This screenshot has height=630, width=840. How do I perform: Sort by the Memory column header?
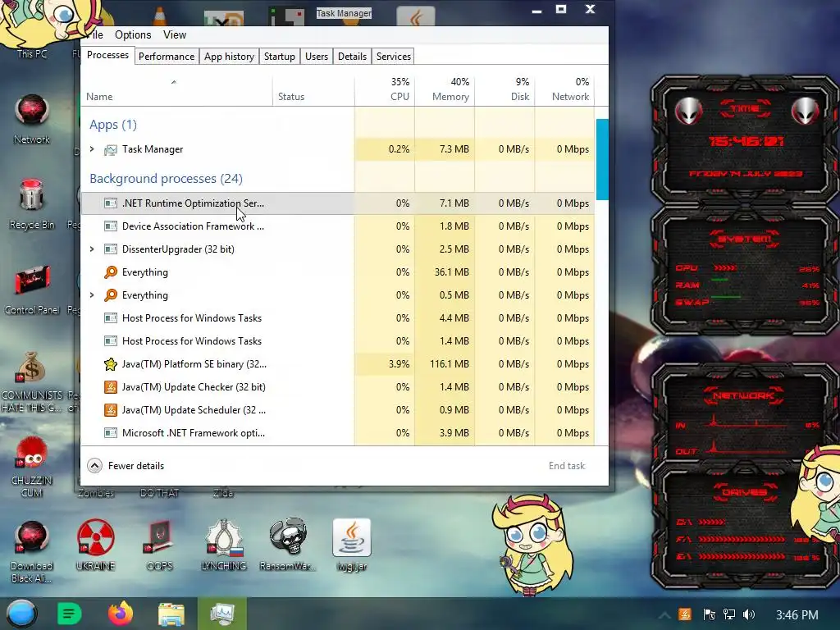(445, 91)
